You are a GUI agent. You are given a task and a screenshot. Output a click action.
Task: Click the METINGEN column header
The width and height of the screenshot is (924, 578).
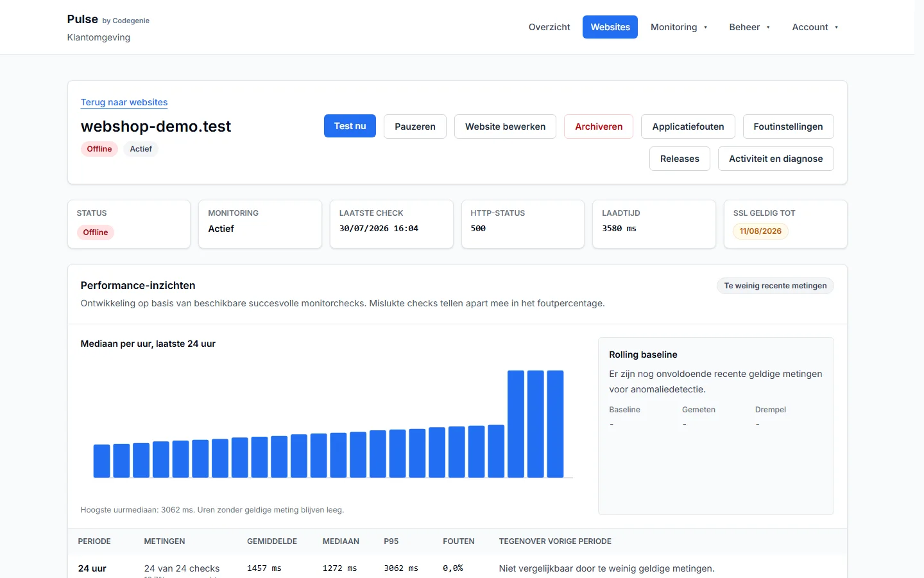pos(164,541)
